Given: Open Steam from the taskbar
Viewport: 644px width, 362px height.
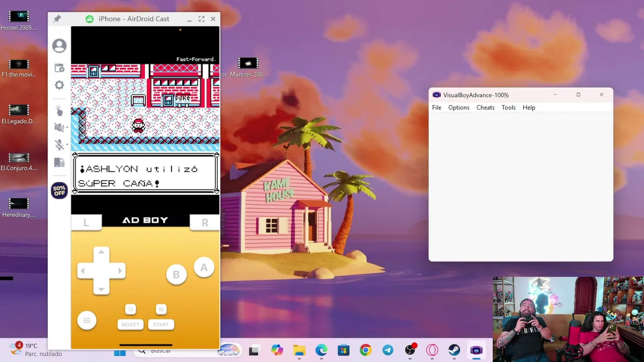Looking at the screenshot, I should click(x=454, y=350).
